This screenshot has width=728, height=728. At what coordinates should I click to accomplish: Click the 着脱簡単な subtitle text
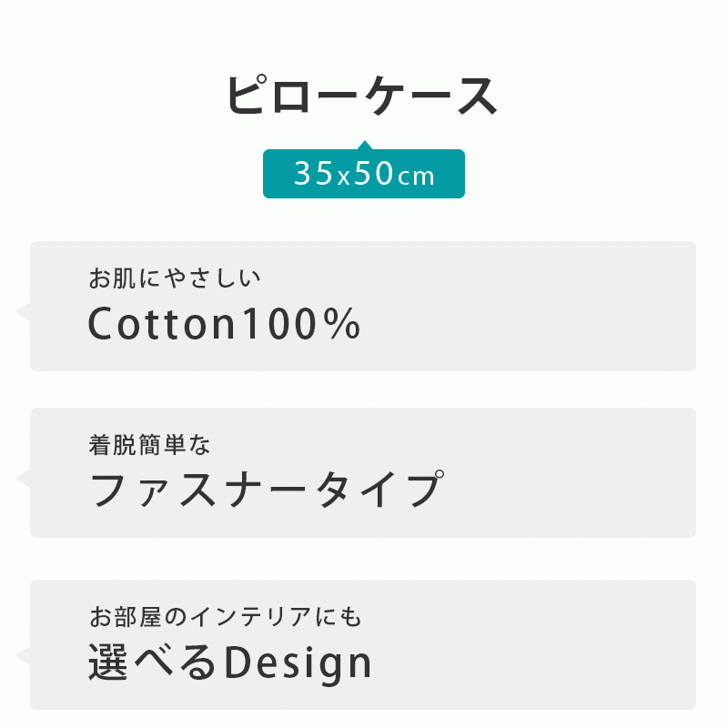tap(150, 445)
